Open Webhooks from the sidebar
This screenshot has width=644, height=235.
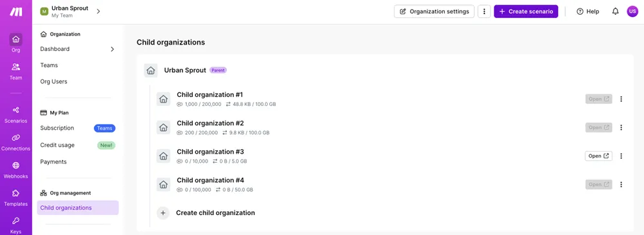tap(15, 170)
